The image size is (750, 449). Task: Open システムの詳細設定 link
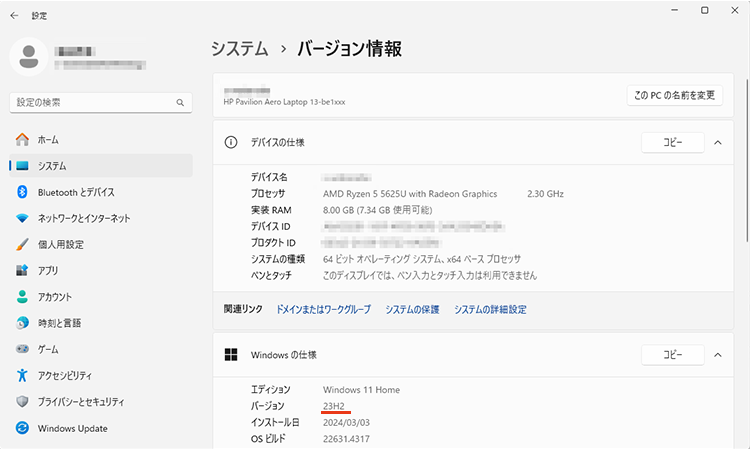[490, 309]
